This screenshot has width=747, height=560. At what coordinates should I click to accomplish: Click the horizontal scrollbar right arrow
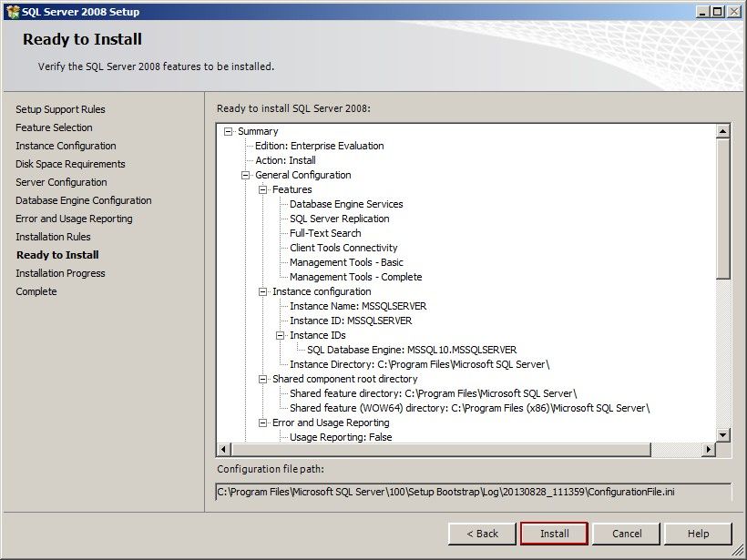tap(709, 449)
